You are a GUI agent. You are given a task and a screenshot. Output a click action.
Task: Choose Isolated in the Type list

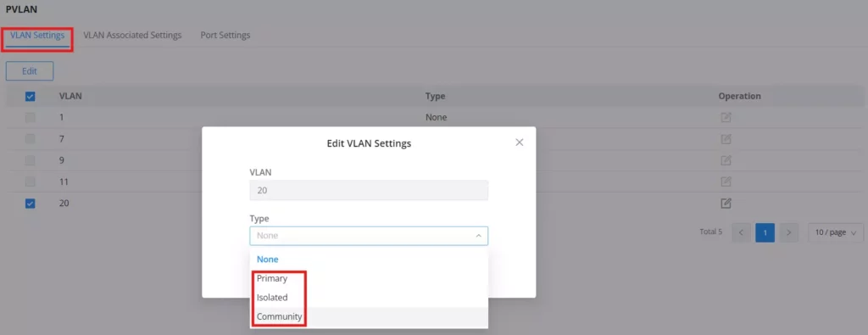[369, 298]
